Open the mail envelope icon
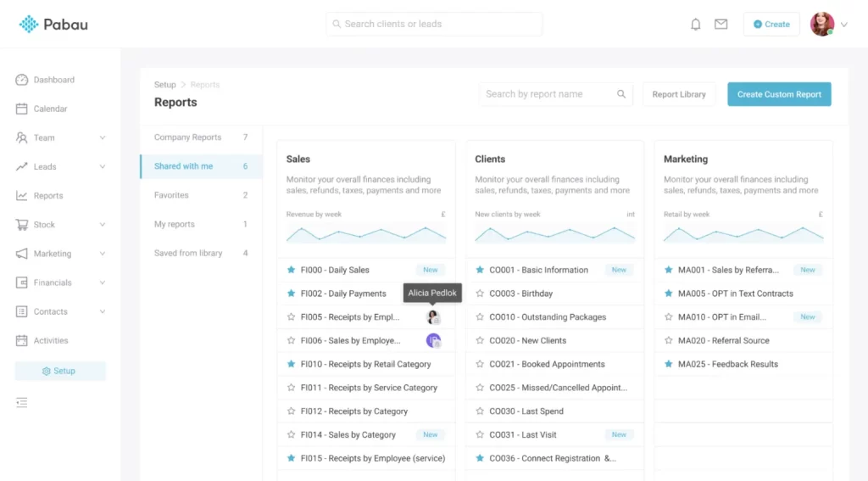The image size is (868, 481). pos(721,25)
